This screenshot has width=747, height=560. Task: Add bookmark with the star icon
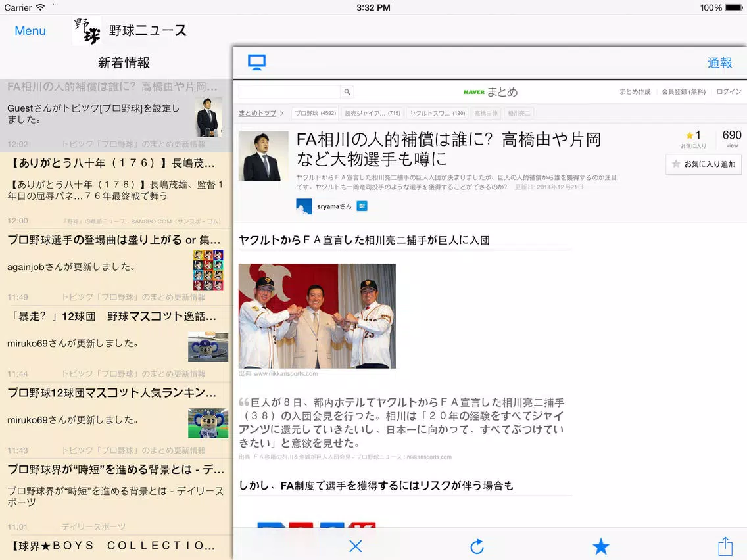pos(601,546)
